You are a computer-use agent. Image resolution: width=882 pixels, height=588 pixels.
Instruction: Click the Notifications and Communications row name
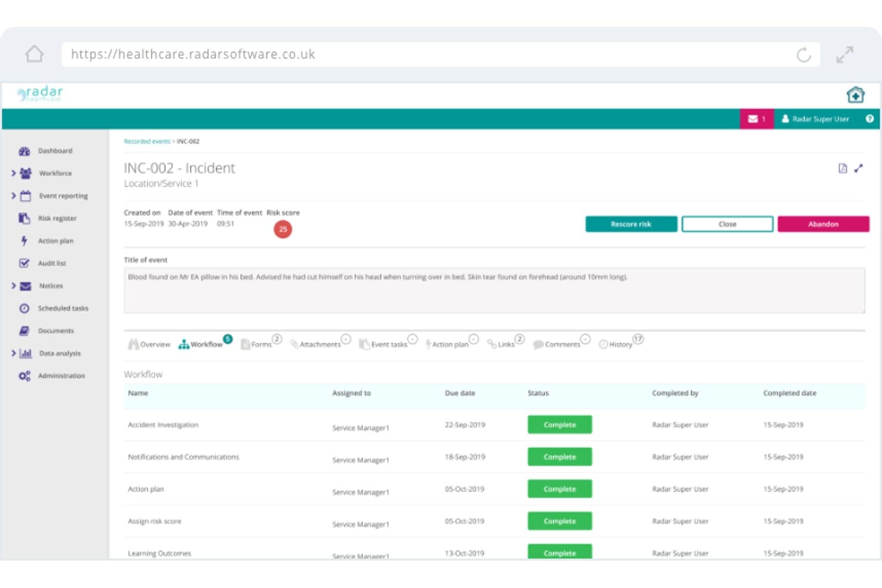point(184,457)
